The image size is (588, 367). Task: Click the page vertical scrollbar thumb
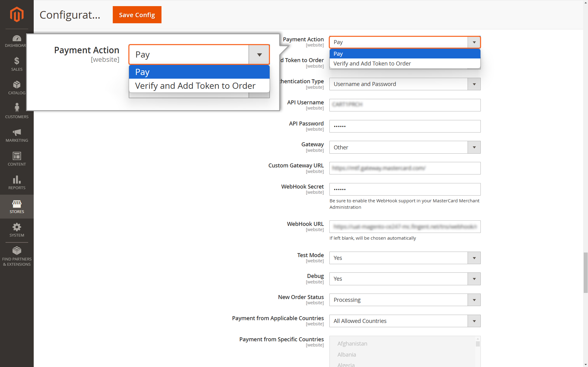point(586,272)
